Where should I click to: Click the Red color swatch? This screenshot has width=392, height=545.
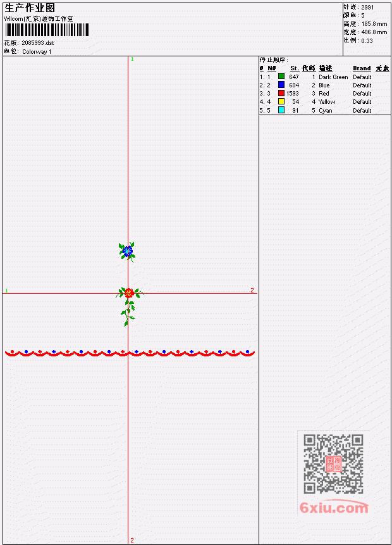pyautogui.click(x=281, y=93)
